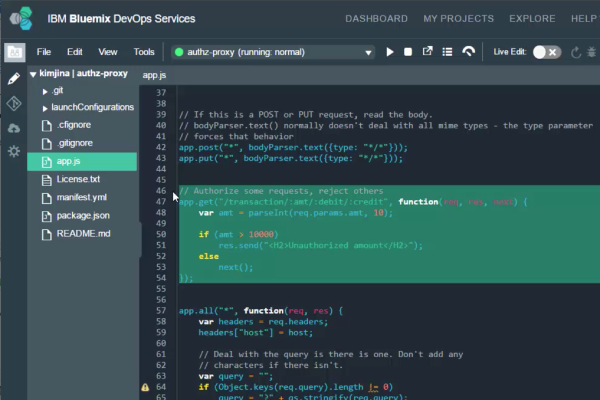The height and width of the screenshot is (400, 600).
Task: Open .gitignore in the file tree
Action: point(75,143)
